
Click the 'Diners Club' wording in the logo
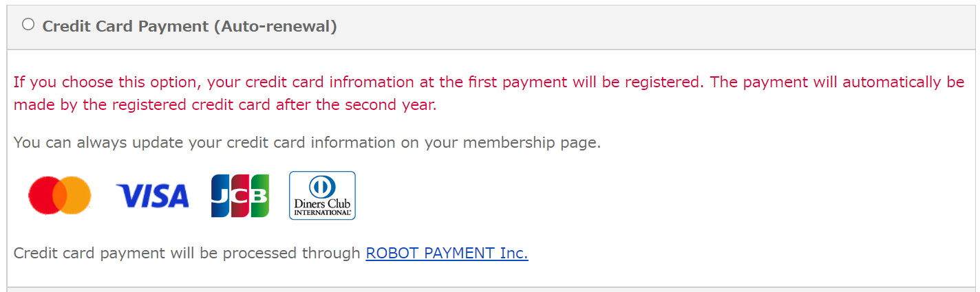coord(322,204)
